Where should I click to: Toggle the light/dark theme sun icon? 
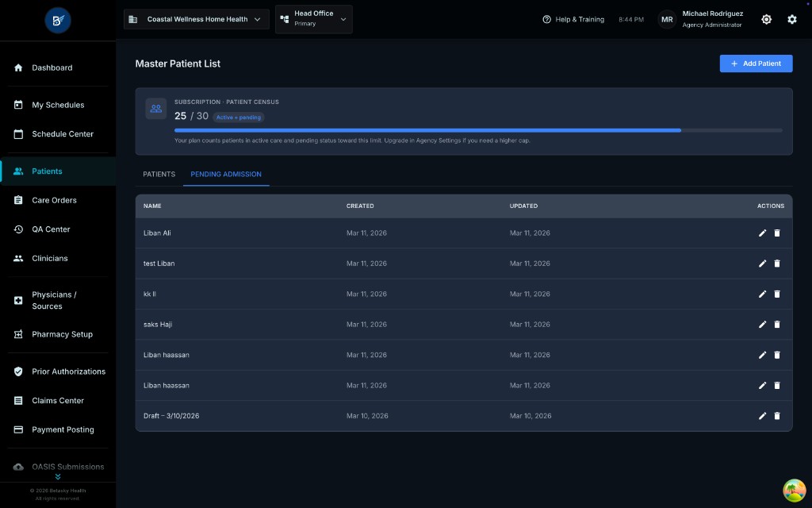coord(767,19)
